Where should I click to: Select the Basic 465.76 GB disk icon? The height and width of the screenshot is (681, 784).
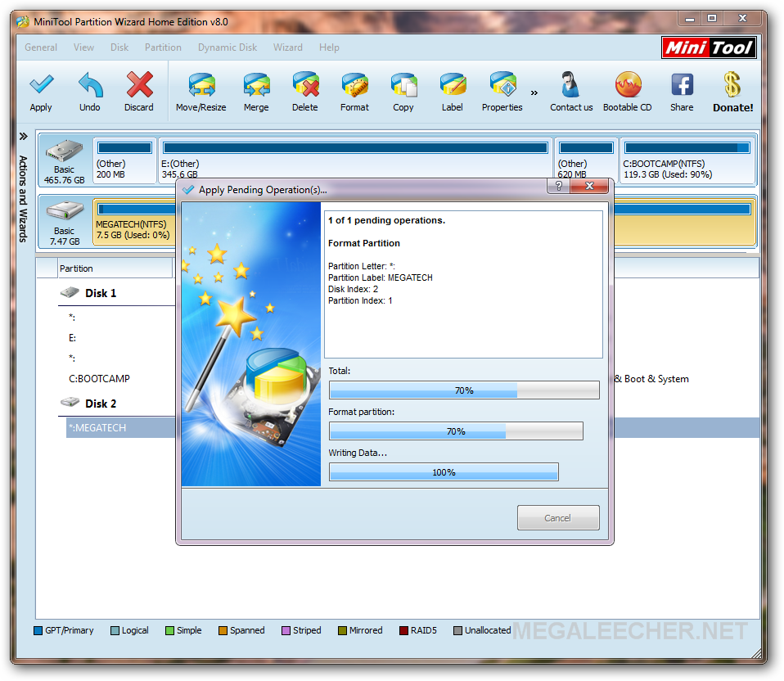pyautogui.click(x=64, y=151)
